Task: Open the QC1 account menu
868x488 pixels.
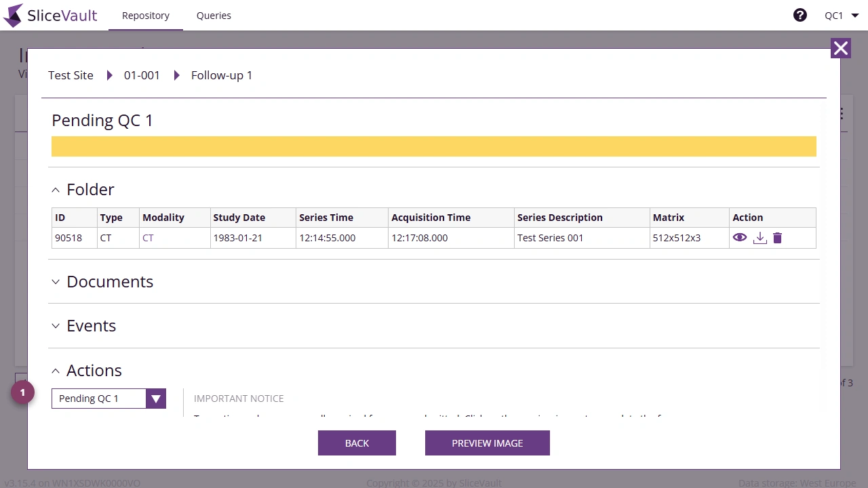Action: point(841,15)
